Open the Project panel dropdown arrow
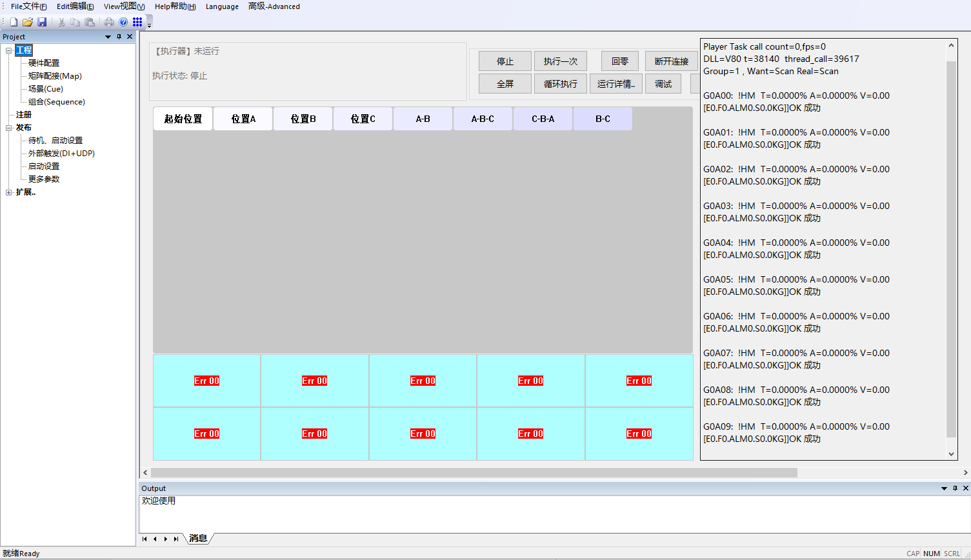This screenshot has width=971, height=560. 108,37
